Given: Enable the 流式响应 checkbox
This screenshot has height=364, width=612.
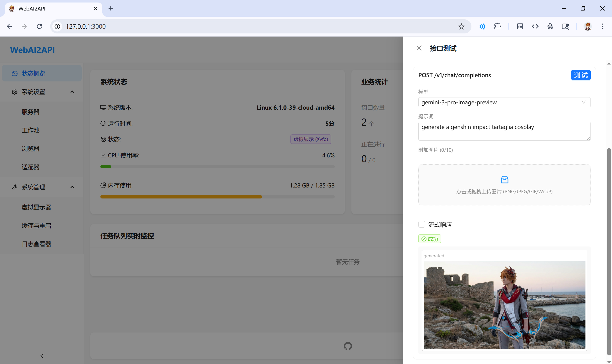Looking at the screenshot, I should coord(421,225).
